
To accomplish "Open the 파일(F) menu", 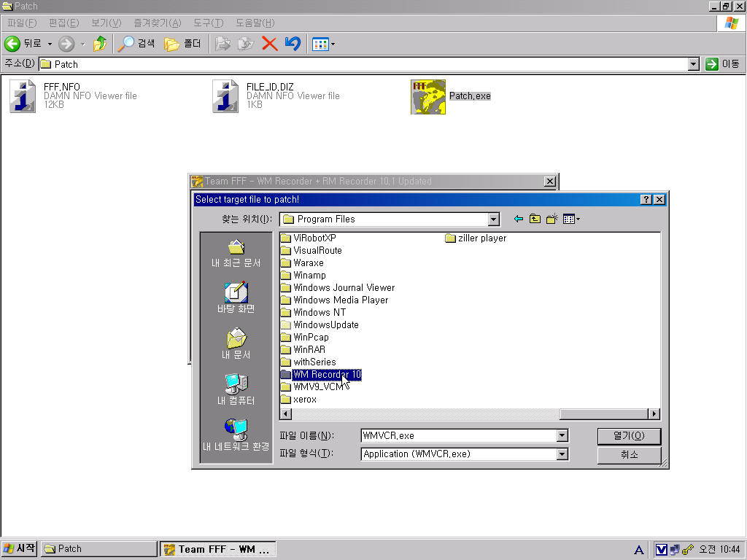I will point(22,23).
